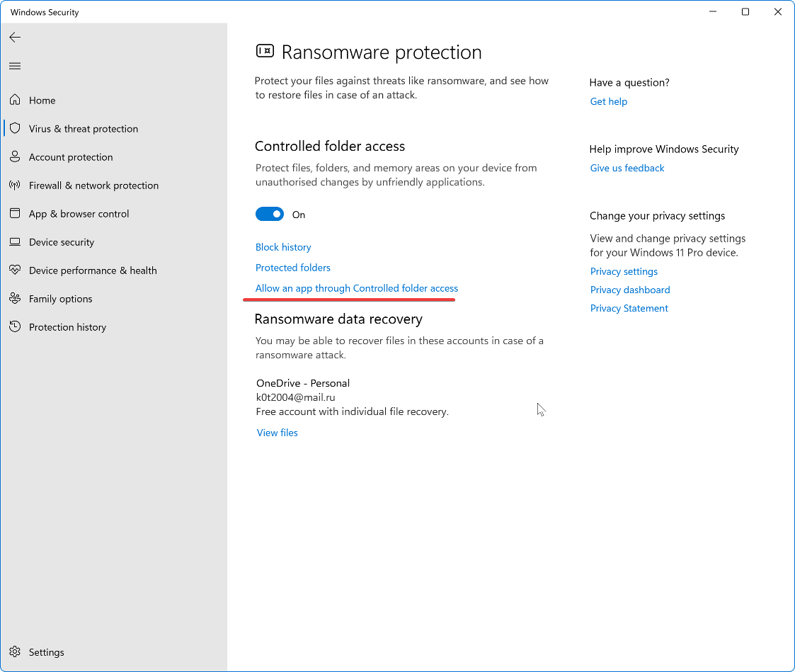Open Settings label at sidebar bottom

[46, 652]
